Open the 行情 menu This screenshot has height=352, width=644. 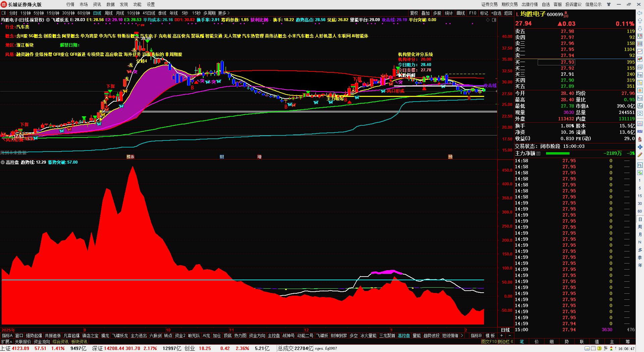pos(70,4)
